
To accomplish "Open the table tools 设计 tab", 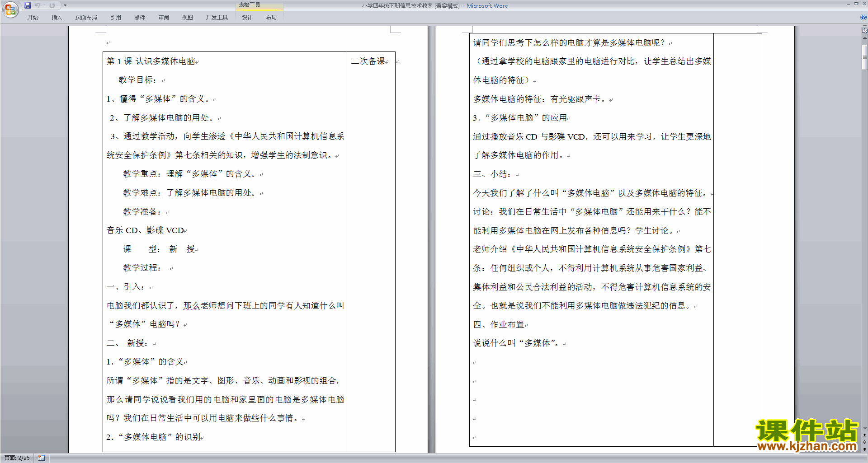I will point(247,17).
